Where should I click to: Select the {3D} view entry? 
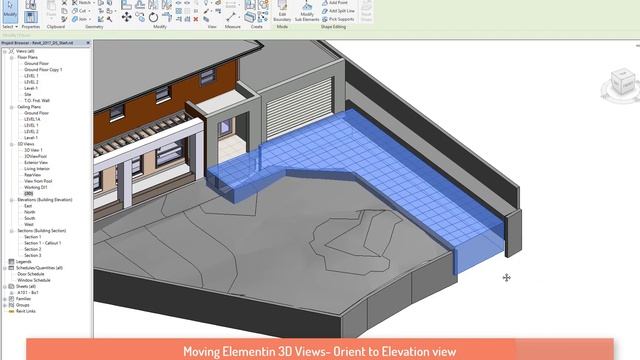click(x=29, y=193)
